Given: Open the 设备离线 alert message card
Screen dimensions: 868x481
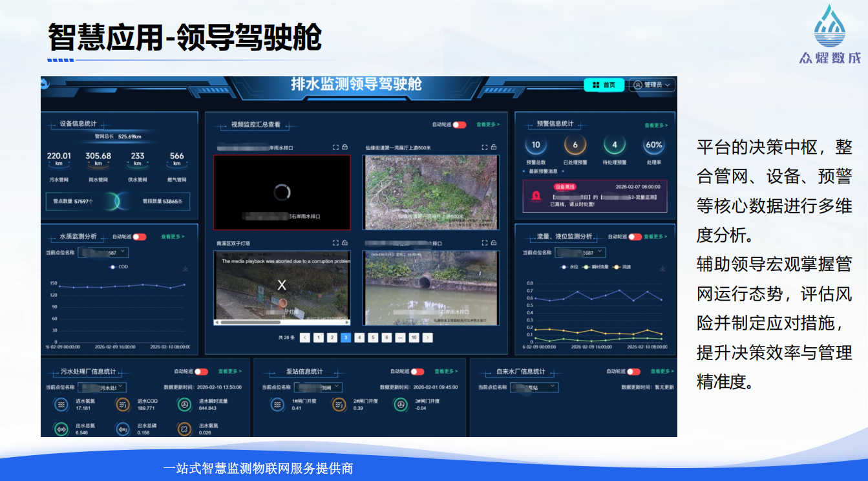Looking at the screenshot, I should pyautogui.click(x=595, y=197).
